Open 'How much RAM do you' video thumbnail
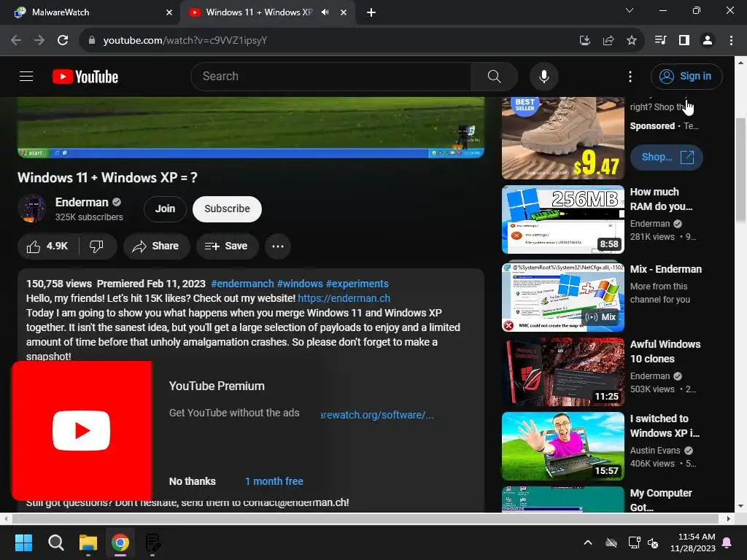 pyautogui.click(x=563, y=219)
